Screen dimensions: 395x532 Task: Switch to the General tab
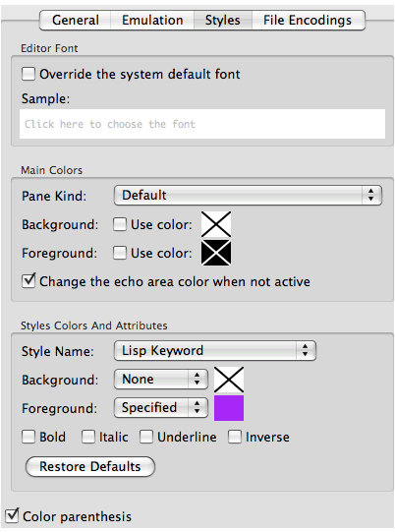(x=76, y=21)
